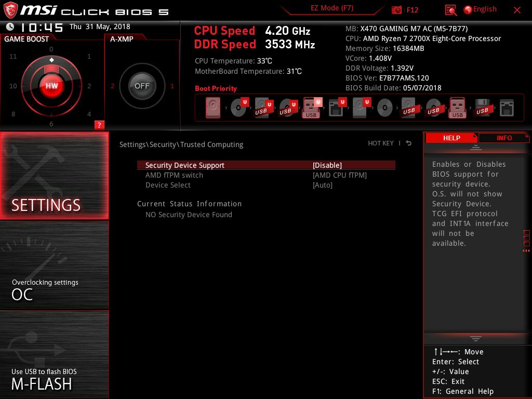Click the GAME BOOST header label
This screenshot has height=399, width=532.
click(26, 39)
